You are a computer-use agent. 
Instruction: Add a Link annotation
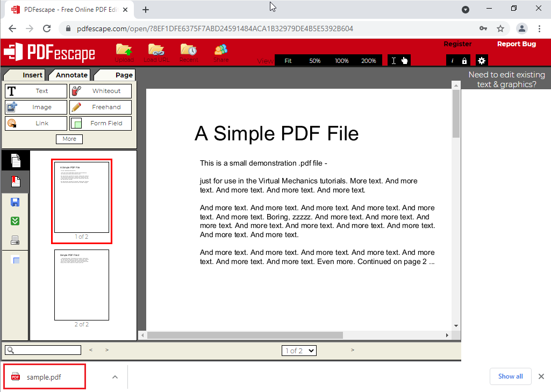point(35,123)
